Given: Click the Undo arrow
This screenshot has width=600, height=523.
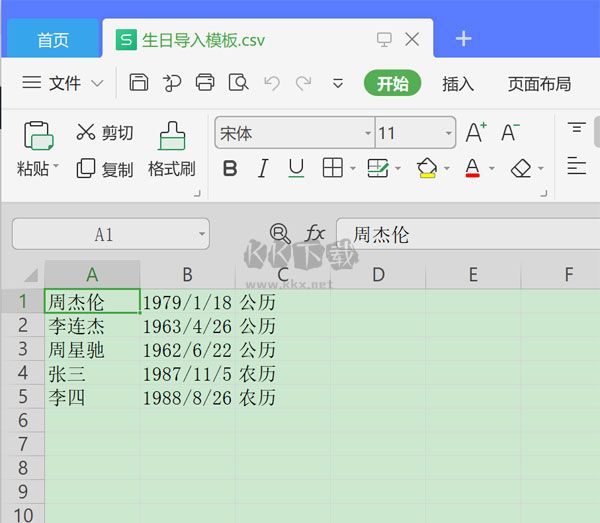Looking at the screenshot, I should 272,83.
